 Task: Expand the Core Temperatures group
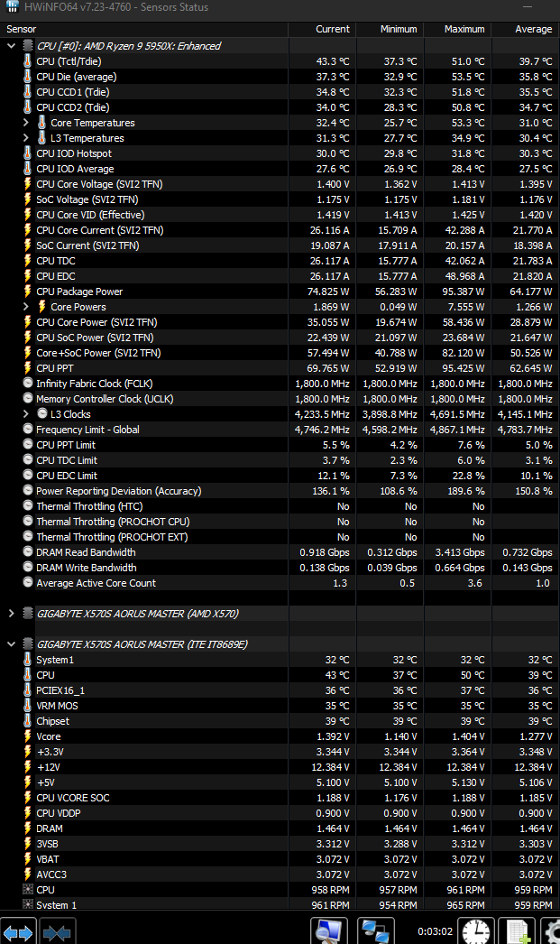(26, 122)
